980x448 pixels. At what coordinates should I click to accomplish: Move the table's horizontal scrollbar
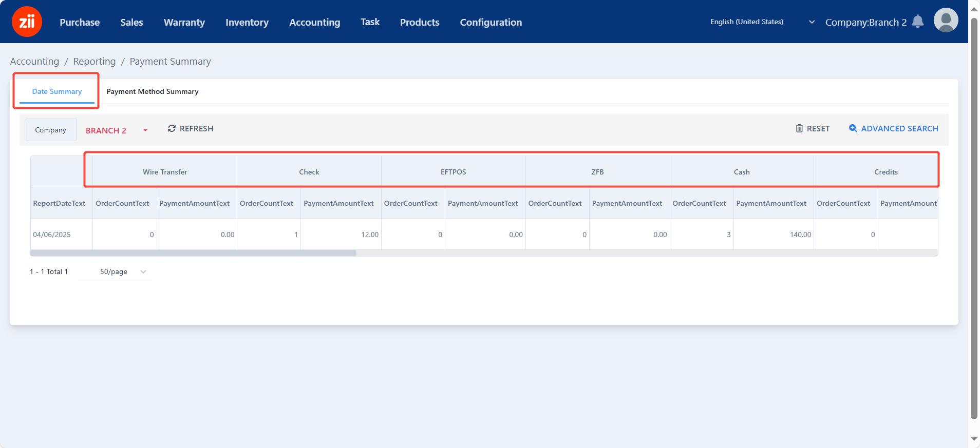click(193, 253)
